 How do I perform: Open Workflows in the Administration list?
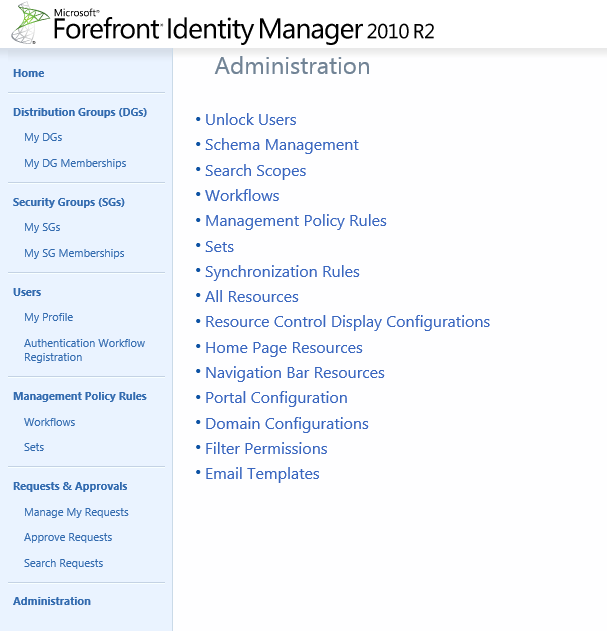(242, 196)
